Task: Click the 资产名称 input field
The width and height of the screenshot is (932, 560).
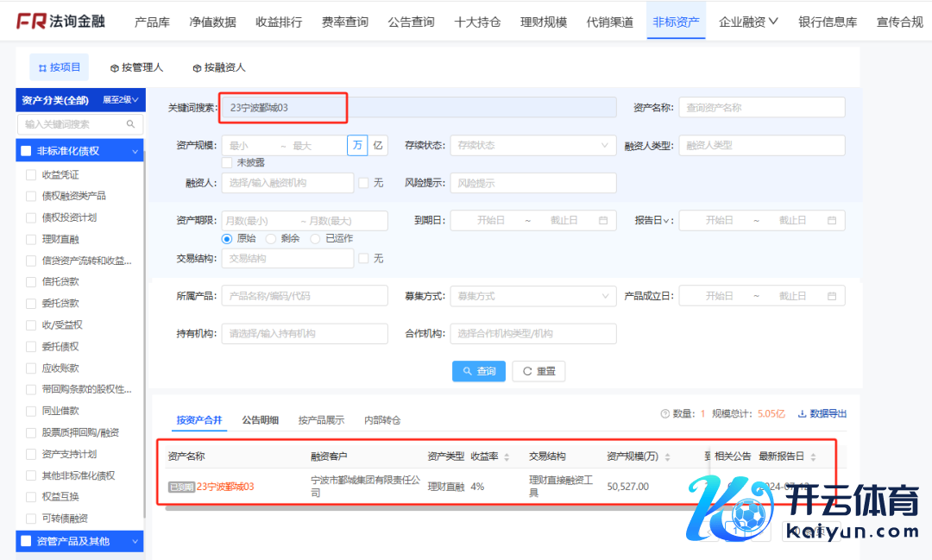Action: (761, 108)
